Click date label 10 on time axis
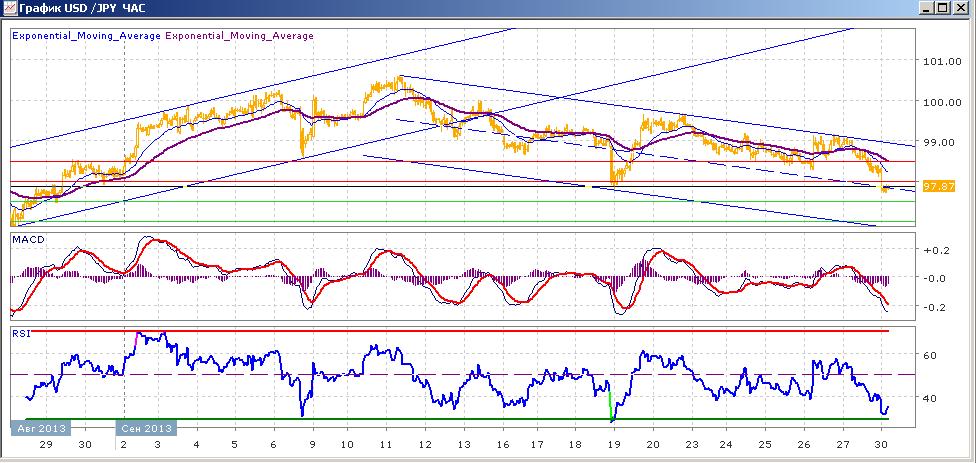This screenshot has height=463, width=976. 347,446
